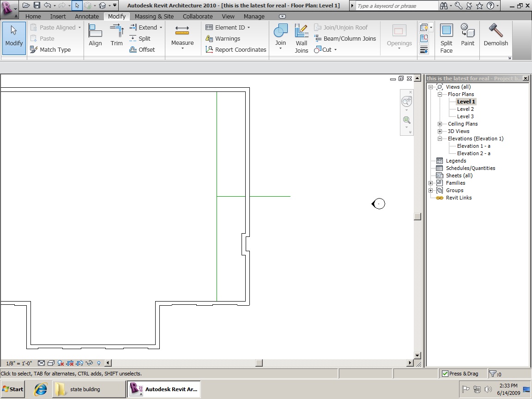Collapse the Floor Plans tree node
Image resolution: width=532 pixels, height=399 pixels.
coord(440,94)
